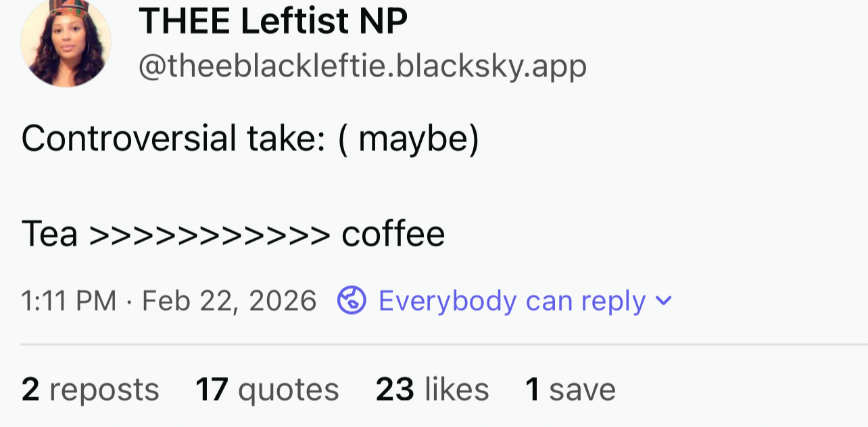Click the repost count number 2

coord(30,390)
